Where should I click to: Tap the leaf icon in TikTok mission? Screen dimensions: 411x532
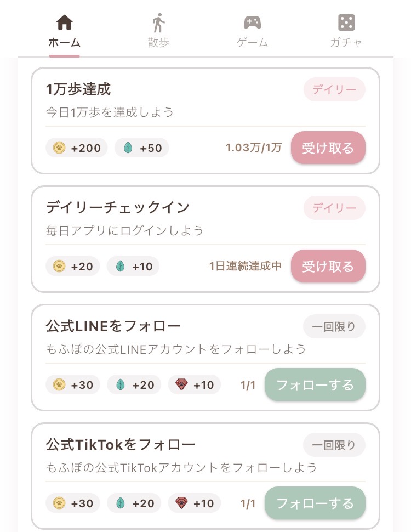[120, 503]
